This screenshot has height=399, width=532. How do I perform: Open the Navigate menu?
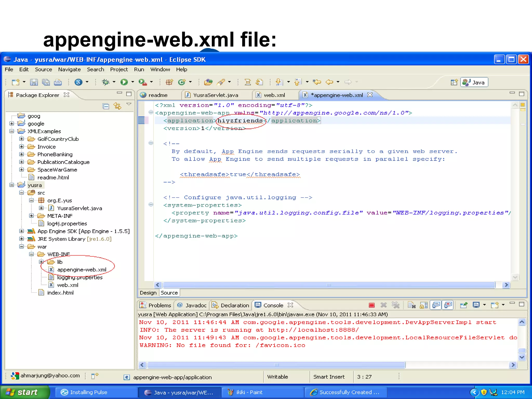69,69
